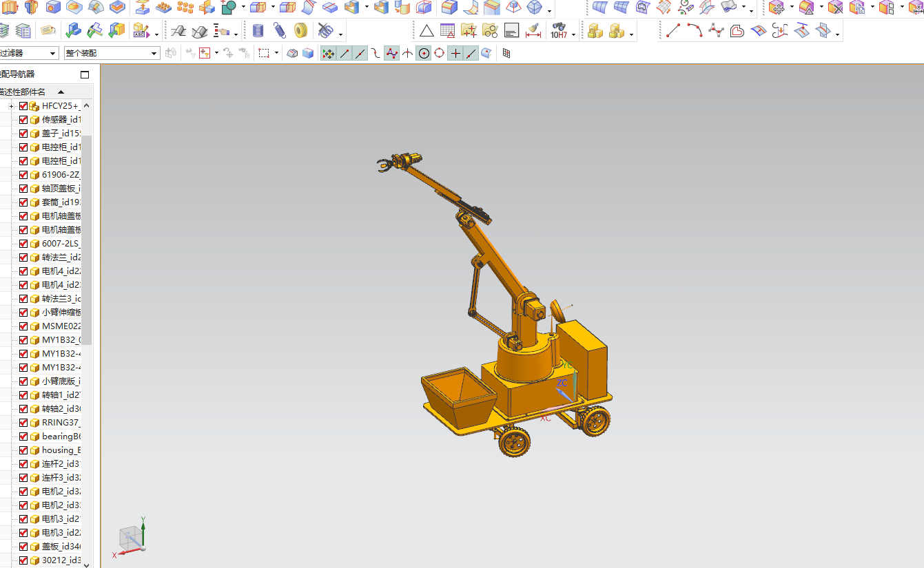The height and width of the screenshot is (568, 924).
Task: Select the Line sketch curve tool
Action: [673, 31]
